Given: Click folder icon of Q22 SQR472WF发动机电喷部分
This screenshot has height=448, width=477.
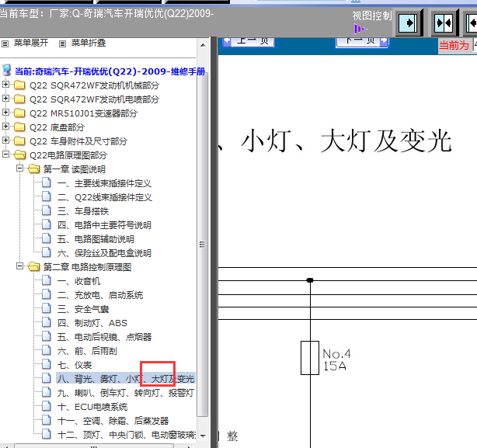Looking at the screenshot, I should (x=19, y=99).
